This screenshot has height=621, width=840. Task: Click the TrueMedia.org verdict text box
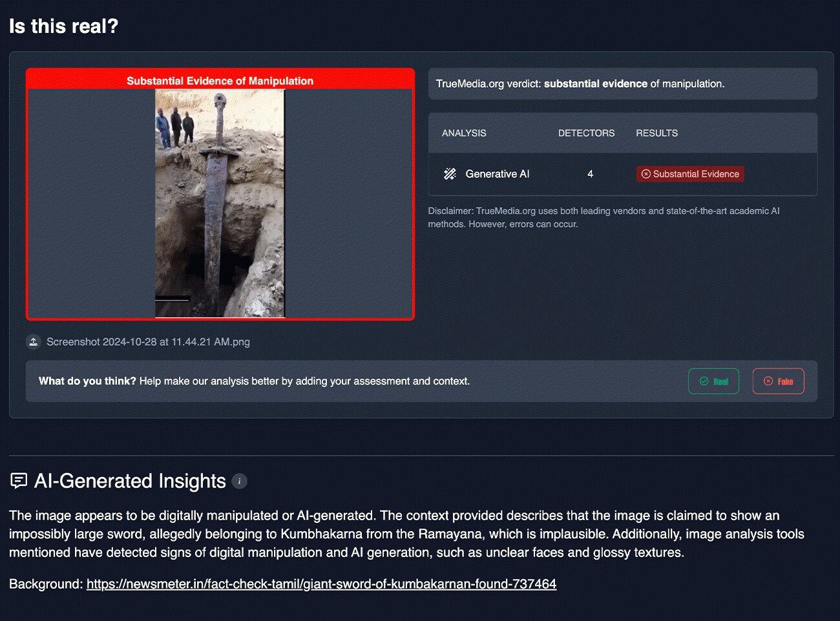(x=622, y=84)
